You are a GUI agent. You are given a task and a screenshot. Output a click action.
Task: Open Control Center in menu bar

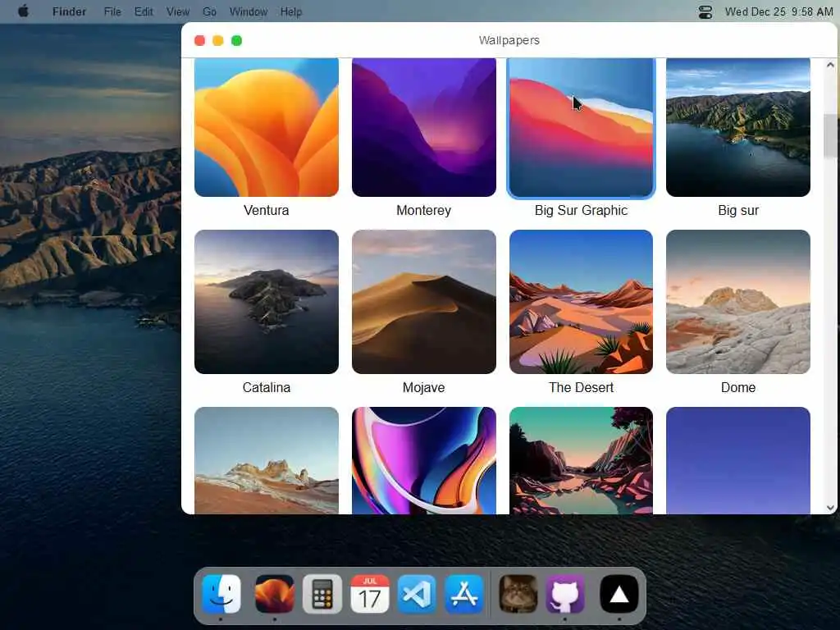[705, 11]
